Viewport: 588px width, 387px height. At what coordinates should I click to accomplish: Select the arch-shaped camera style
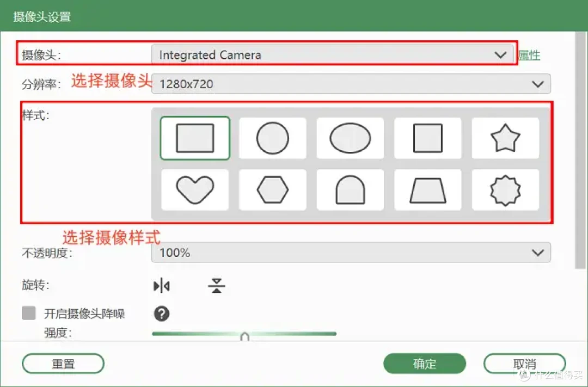[x=350, y=190]
